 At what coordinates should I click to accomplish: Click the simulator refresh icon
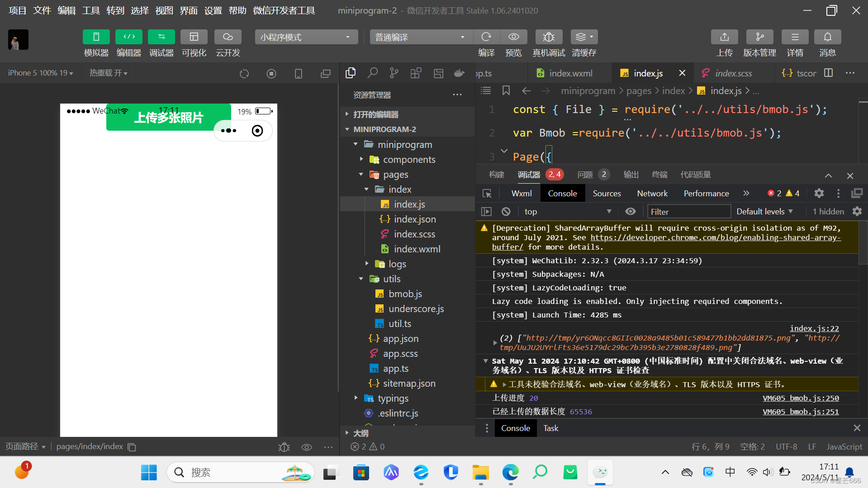tap(244, 73)
